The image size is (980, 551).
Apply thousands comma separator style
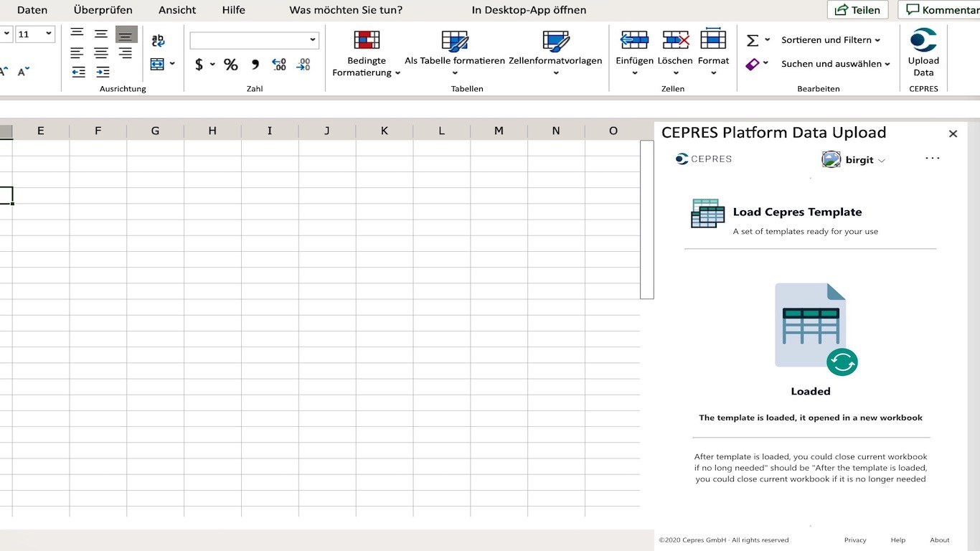(255, 65)
